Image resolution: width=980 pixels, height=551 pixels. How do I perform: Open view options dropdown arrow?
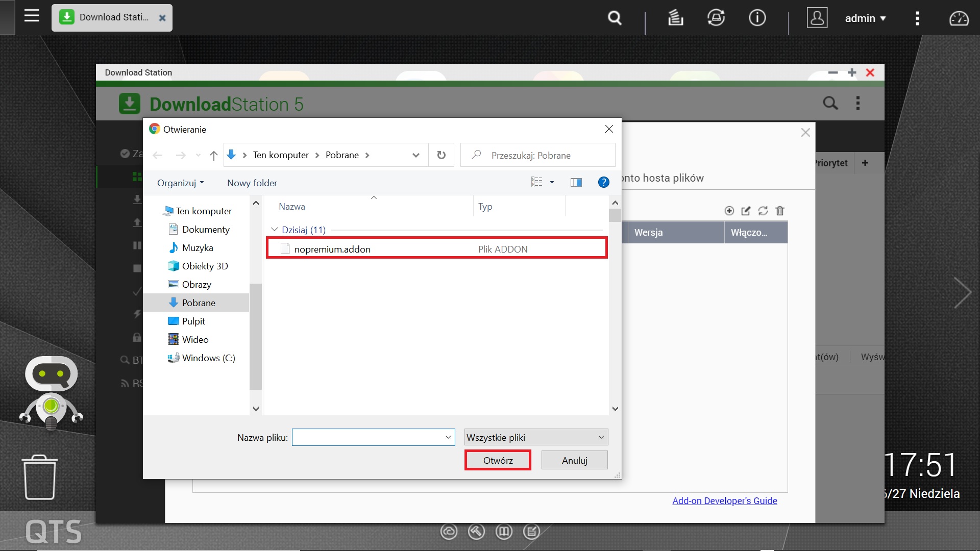[x=552, y=182]
